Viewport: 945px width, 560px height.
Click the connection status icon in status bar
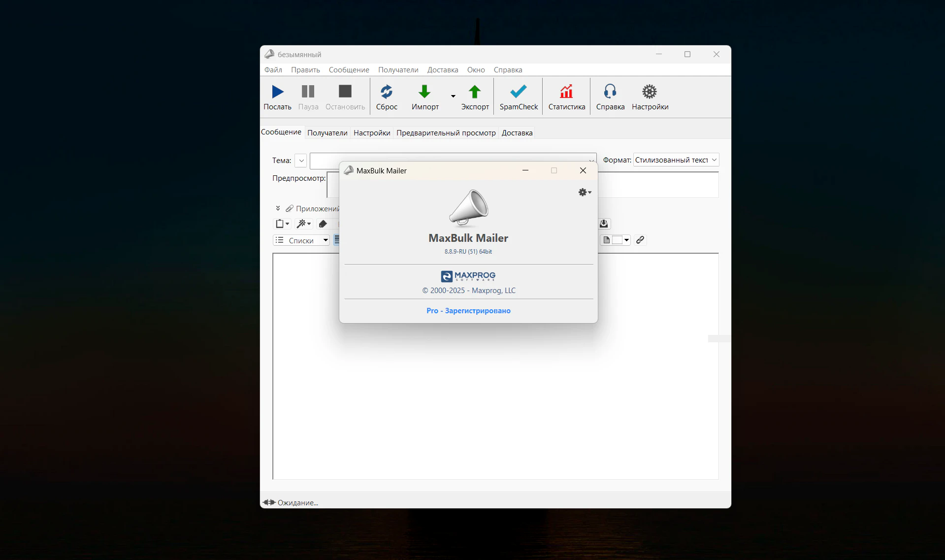click(x=269, y=502)
